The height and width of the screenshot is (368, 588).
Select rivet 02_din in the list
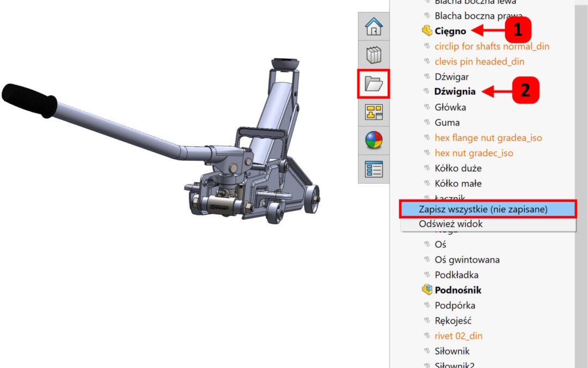(458, 336)
